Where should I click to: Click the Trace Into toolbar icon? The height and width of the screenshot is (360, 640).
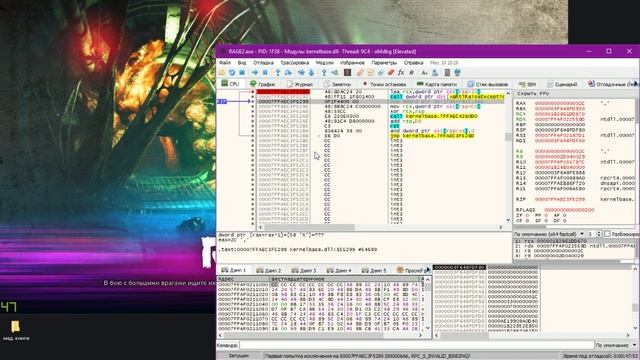301,73
